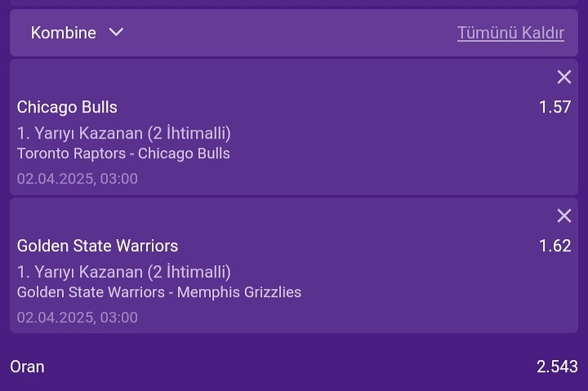Click Chicago Bulls 1. Yarıyı Kazanan market label
The height and width of the screenshot is (391, 588).
coord(124,133)
